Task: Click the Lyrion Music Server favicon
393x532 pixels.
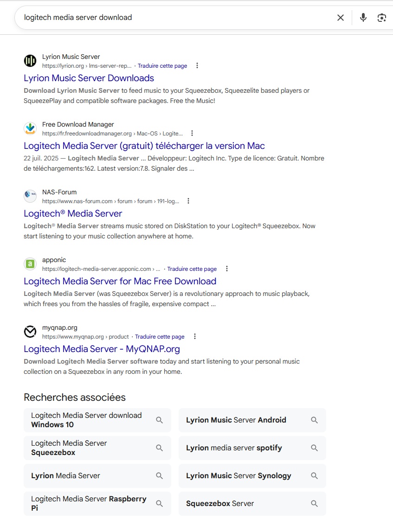Action: click(30, 61)
